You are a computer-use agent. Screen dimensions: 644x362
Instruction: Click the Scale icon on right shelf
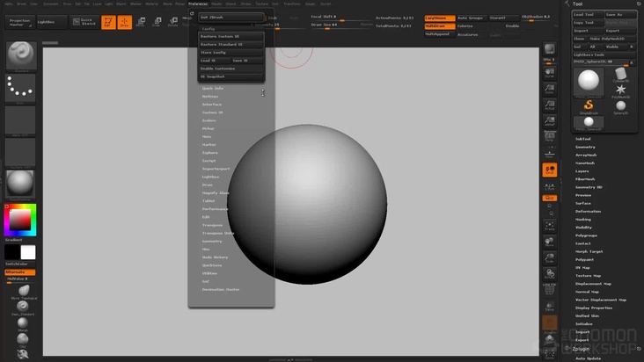[x=550, y=257]
